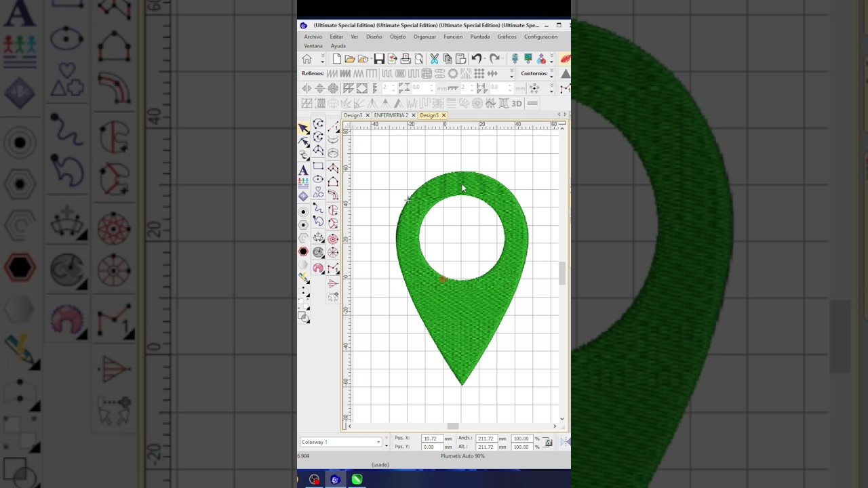
Task: Save the design with the floppy disk icon
Action: tap(379, 59)
